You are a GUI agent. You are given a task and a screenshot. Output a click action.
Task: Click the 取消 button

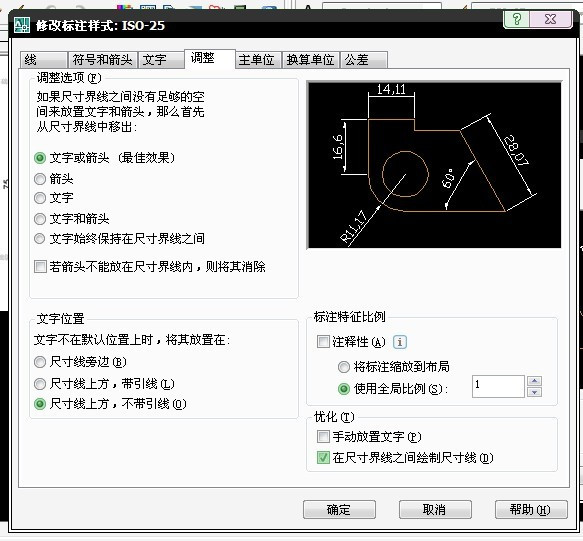point(435,509)
